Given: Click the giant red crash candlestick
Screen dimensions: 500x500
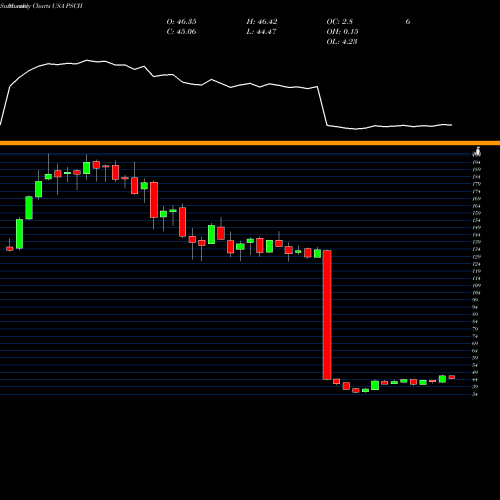Looking at the screenshot, I should point(327,315).
